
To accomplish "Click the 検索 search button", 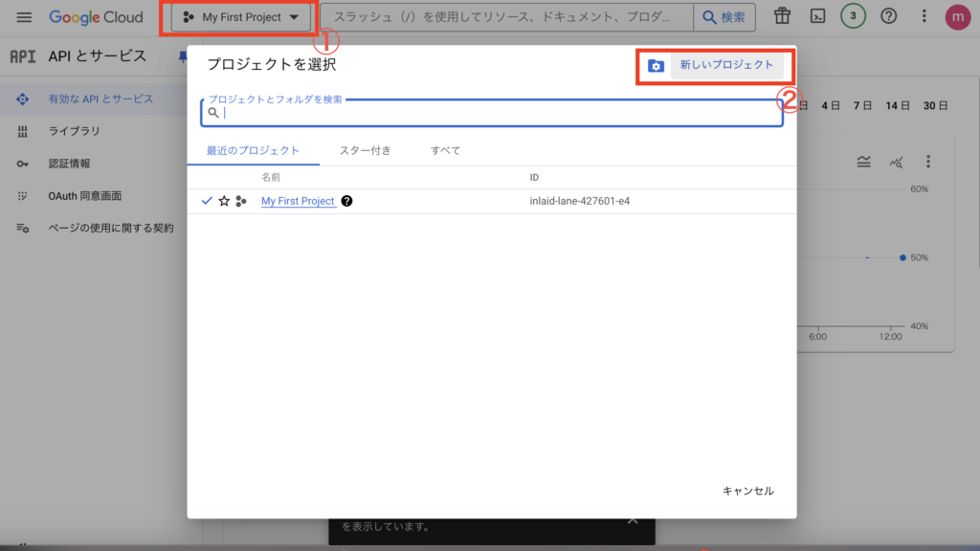I will (724, 17).
